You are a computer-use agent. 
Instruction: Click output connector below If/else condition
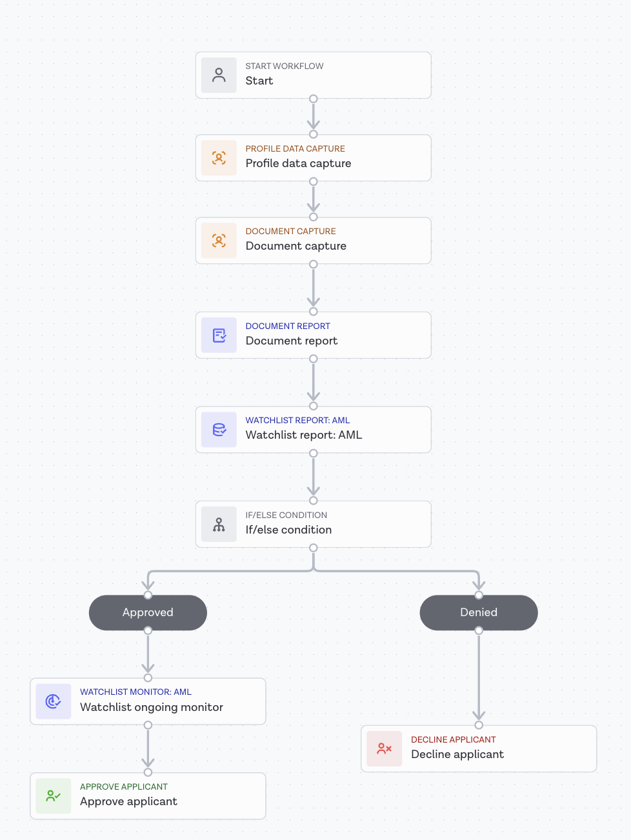314,548
